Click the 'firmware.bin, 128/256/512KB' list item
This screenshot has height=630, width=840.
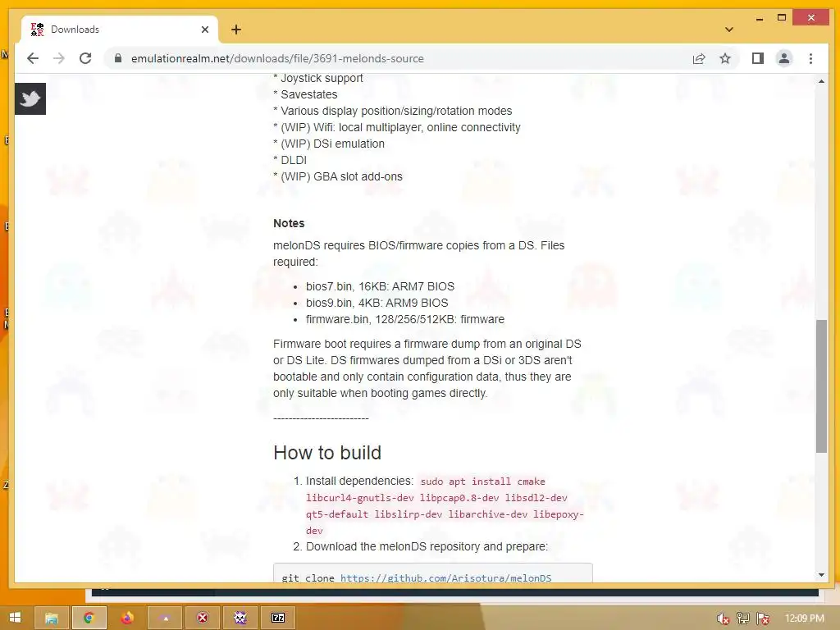point(405,319)
